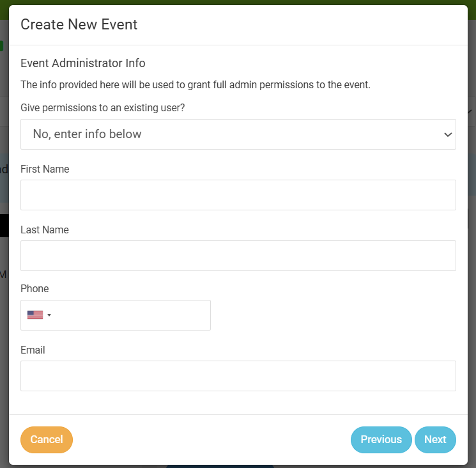Image resolution: width=476 pixels, height=468 pixels.
Task: Focus the Email text field
Action: coord(238,376)
